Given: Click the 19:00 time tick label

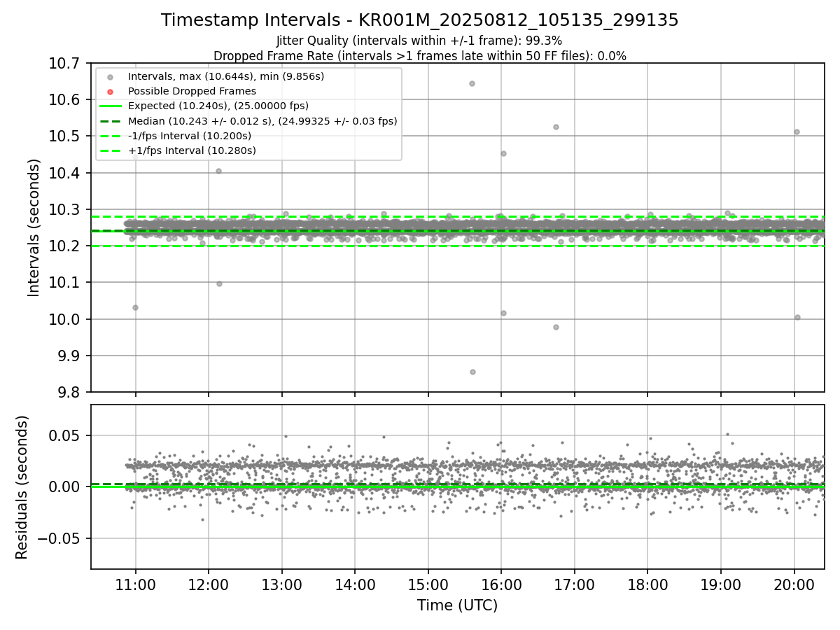Looking at the screenshot, I should pos(721,584).
